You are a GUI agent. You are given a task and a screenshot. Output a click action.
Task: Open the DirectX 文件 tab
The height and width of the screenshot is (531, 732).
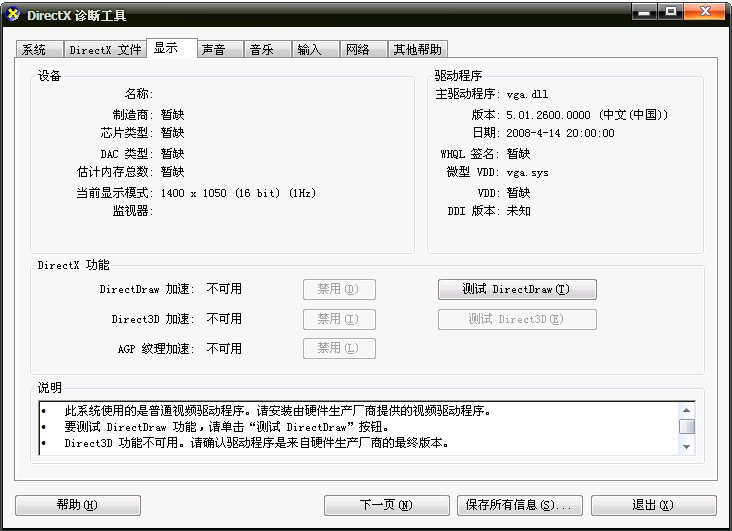pos(104,50)
